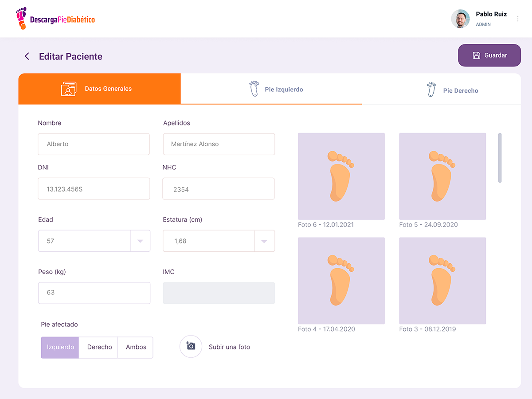This screenshot has width=532, height=399.
Task: Open the three-dot user menu
Action: 518,19
